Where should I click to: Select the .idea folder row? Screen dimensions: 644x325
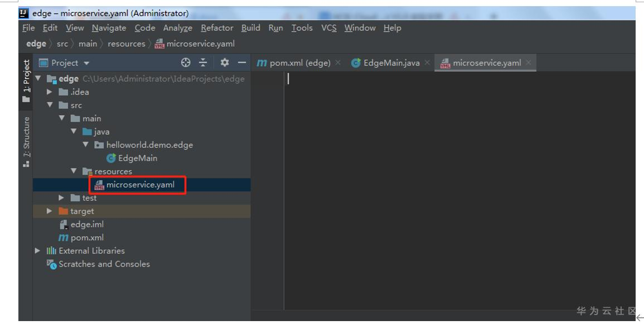142,92
